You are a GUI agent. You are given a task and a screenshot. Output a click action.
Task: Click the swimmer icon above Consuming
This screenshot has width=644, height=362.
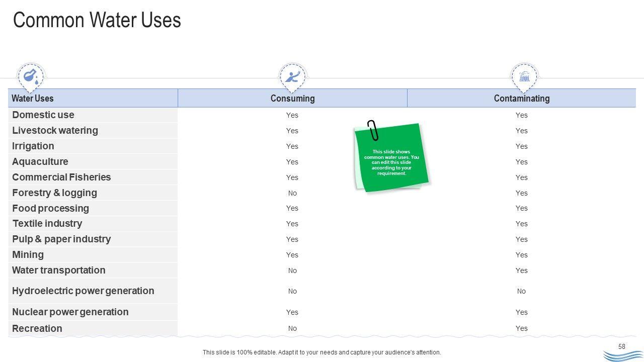(292, 76)
